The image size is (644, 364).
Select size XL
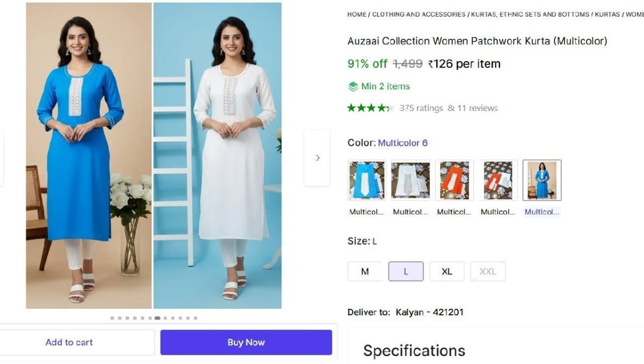pyautogui.click(x=447, y=271)
